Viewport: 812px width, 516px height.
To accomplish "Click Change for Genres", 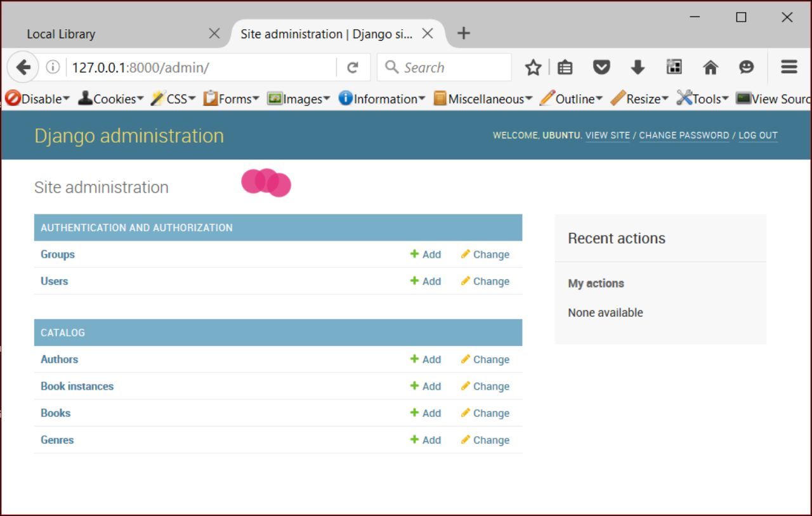I will pyautogui.click(x=485, y=440).
